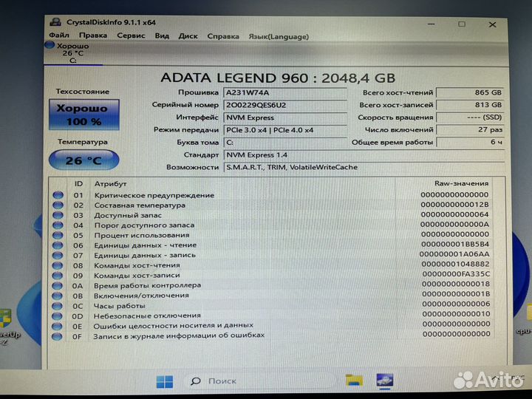Click the Число включений value 27 раз
532x399 pixels.
click(x=470, y=129)
